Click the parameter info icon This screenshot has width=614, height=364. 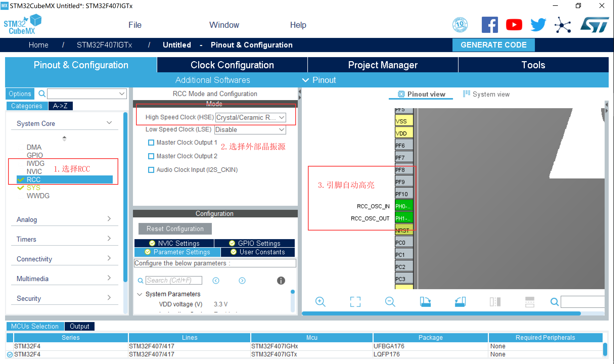click(x=281, y=280)
